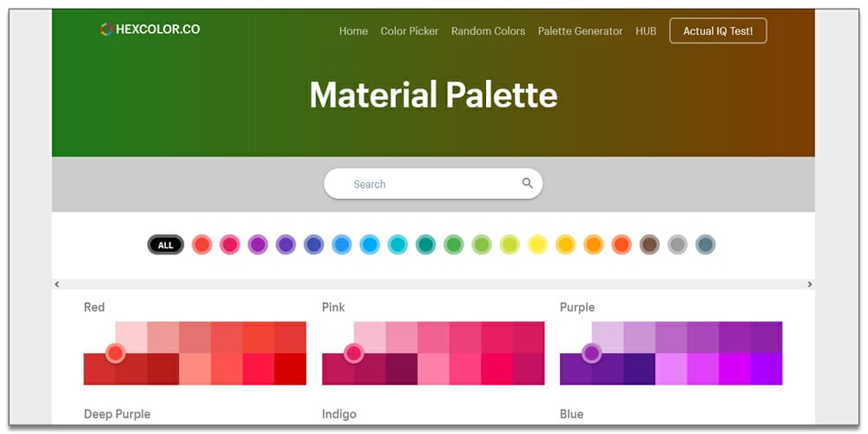Select the teal color filter circle
Image resolution: width=868 pixels, height=434 pixels.
pyautogui.click(x=425, y=245)
